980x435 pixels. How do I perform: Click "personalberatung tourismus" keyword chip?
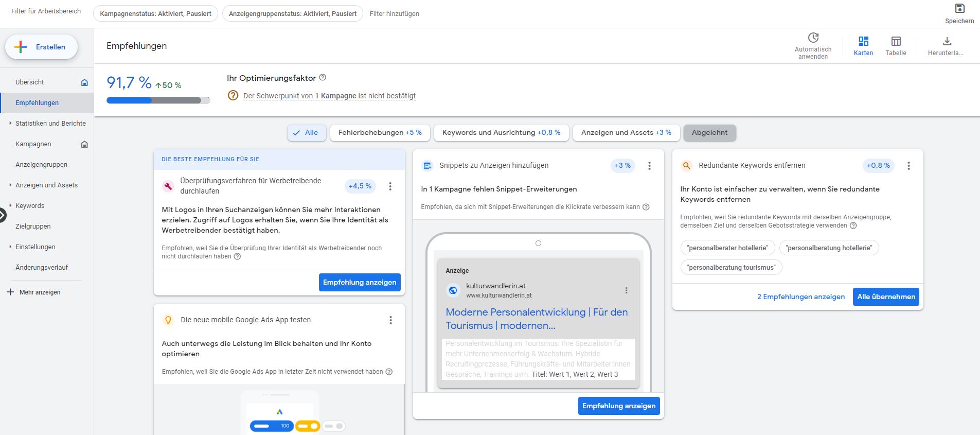[731, 267]
